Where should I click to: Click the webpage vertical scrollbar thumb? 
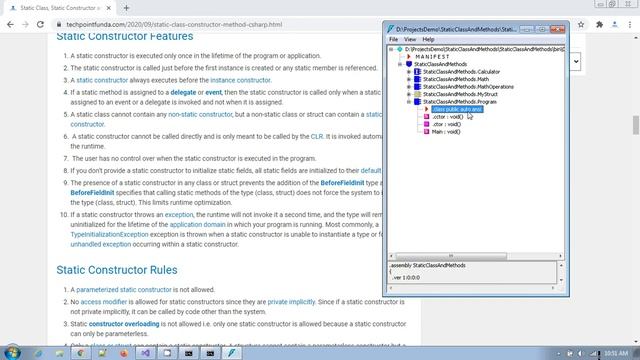coord(636,125)
